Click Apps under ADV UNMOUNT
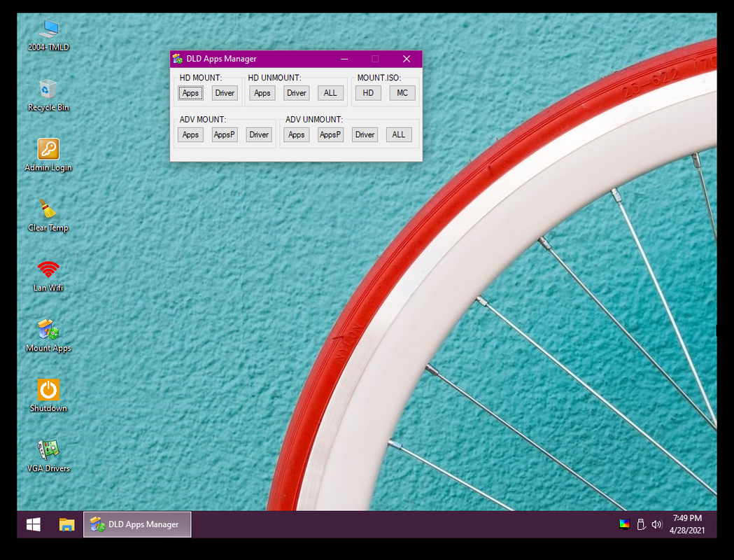This screenshot has width=734, height=560. [x=296, y=134]
